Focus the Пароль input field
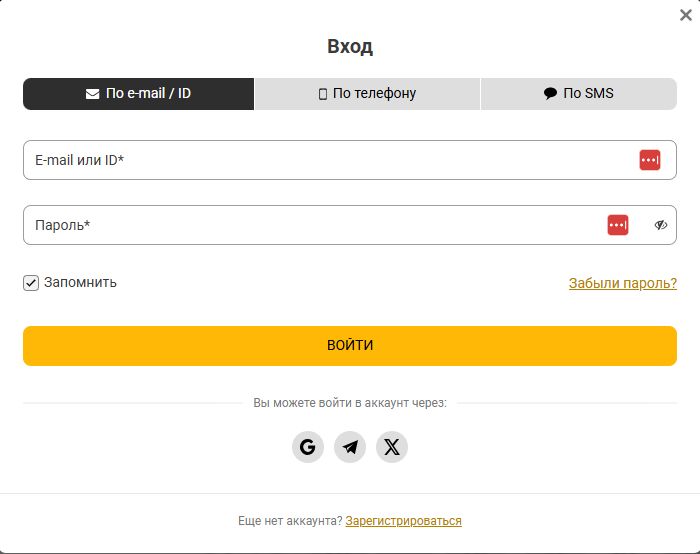Screen dimensions: 700x554 (300, 225)
